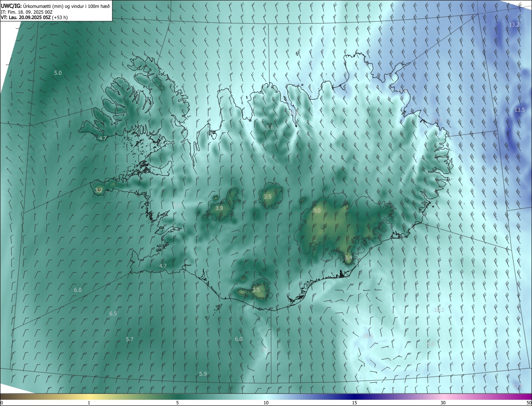The width and height of the screenshot is (532, 406).
Task: Select the 3.0 value on Vatnajökull glacier
Action: (317, 211)
